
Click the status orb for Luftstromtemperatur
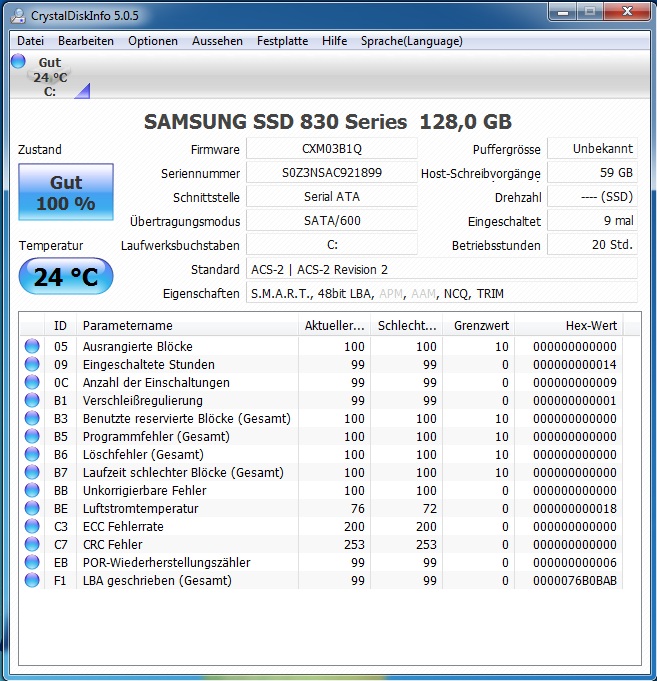click(32, 508)
